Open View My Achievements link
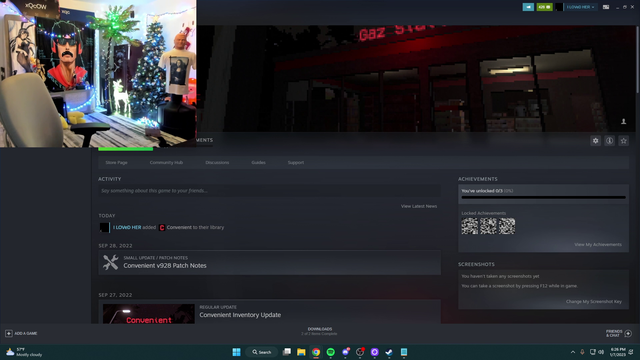The width and height of the screenshot is (640, 360). tap(598, 244)
